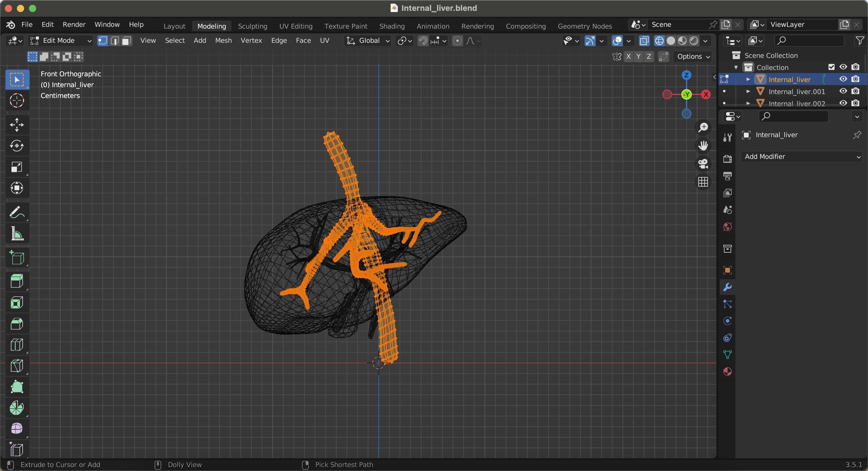Select the Select Box tool
This screenshot has width=868, height=471.
tap(17, 80)
